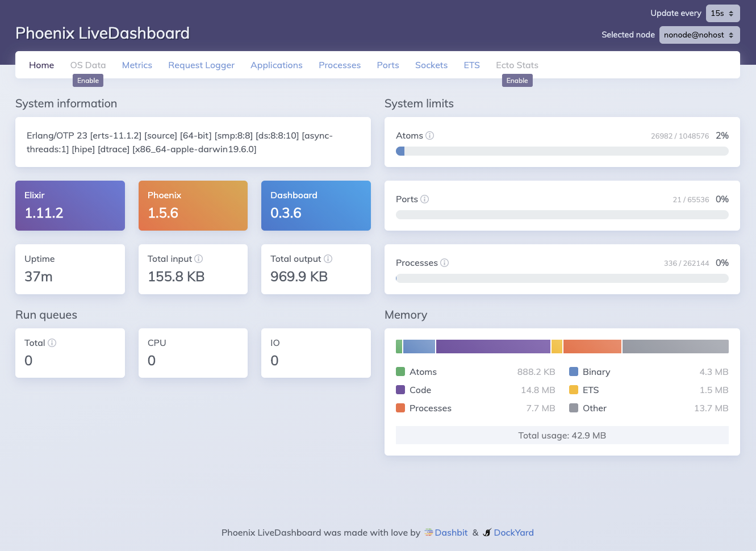
Task: Click the info icon next to Atoms
Action: [430, 136]
